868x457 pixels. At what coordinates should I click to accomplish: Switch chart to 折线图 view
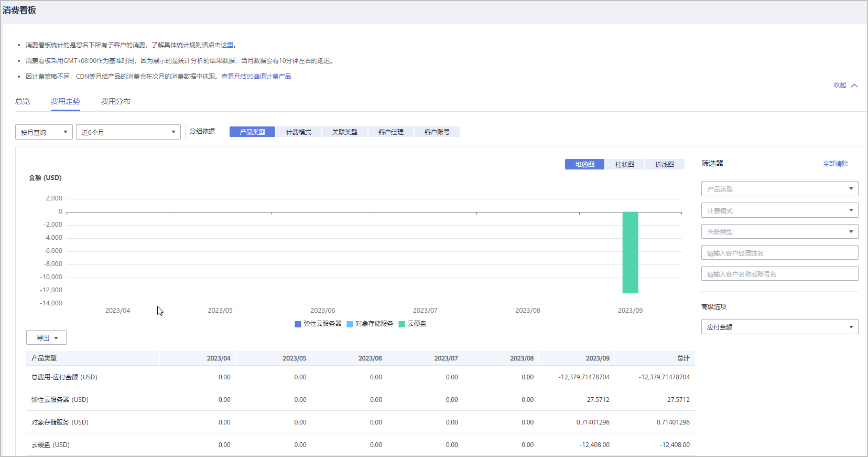click(664, 164)
